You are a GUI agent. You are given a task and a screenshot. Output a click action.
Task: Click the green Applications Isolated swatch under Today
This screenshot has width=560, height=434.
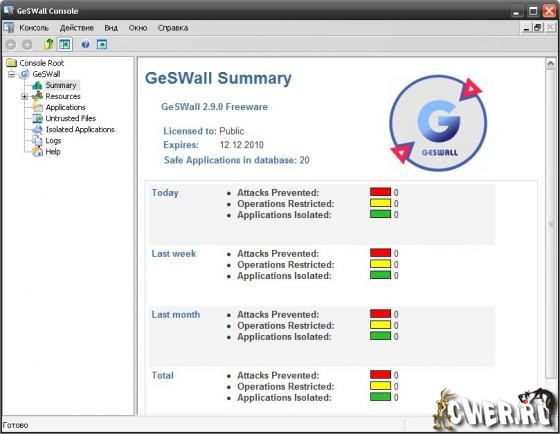pyautogui.click(x=380, y=214)
